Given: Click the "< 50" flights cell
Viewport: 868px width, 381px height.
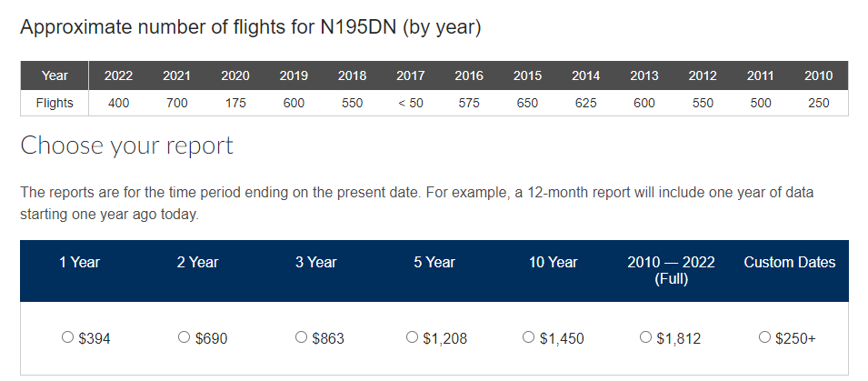Looking at the screenshot, I should coord(411,104).
